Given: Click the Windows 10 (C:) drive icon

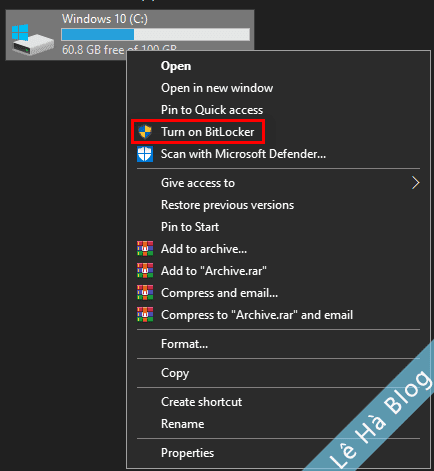Looking at the screenshot, I should pyautogui.click(x=33, y=39).
